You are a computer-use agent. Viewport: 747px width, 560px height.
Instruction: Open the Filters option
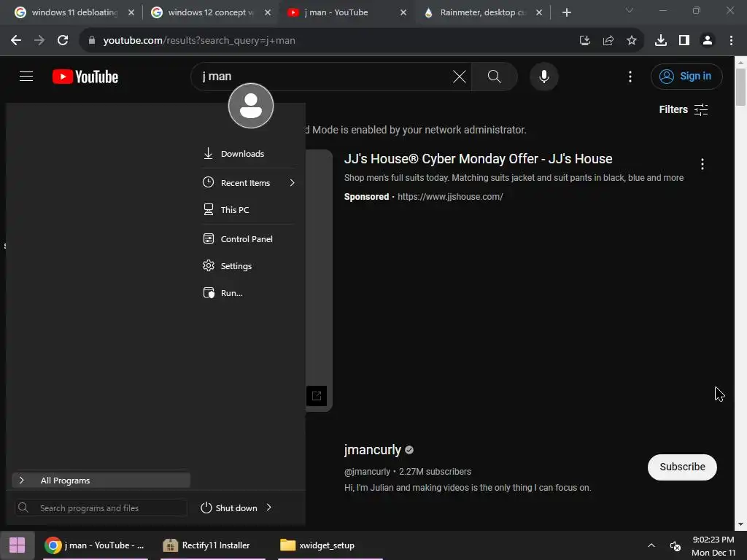(x=683, y=109)
